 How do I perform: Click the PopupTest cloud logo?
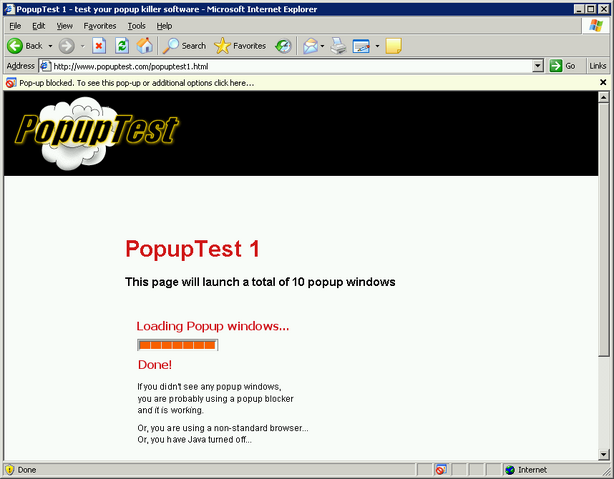coord(96,133)
